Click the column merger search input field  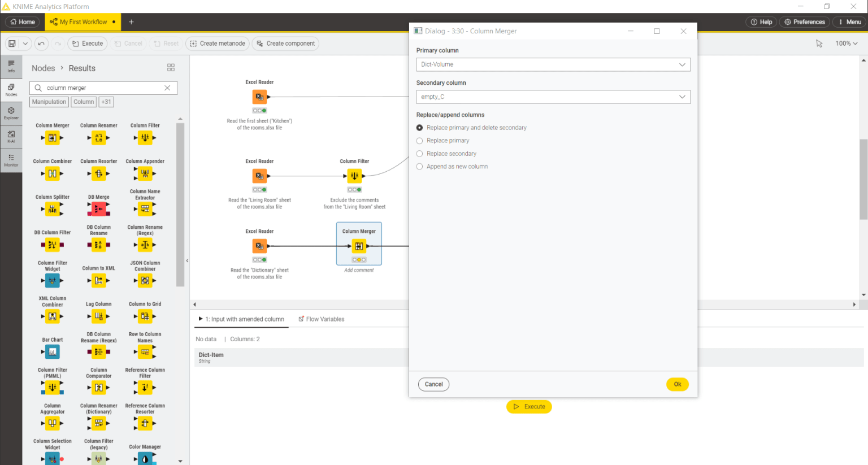click(x=104, y=88)
